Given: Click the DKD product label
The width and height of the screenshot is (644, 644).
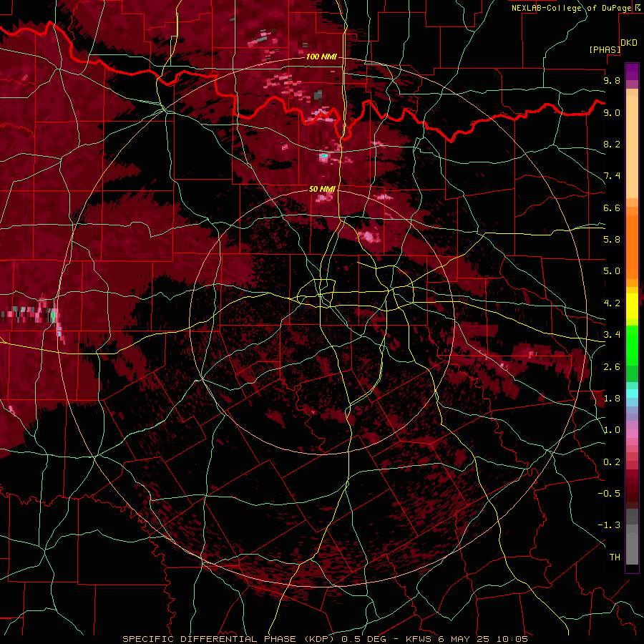Looking at the screenshot, I should click(629, 42).
